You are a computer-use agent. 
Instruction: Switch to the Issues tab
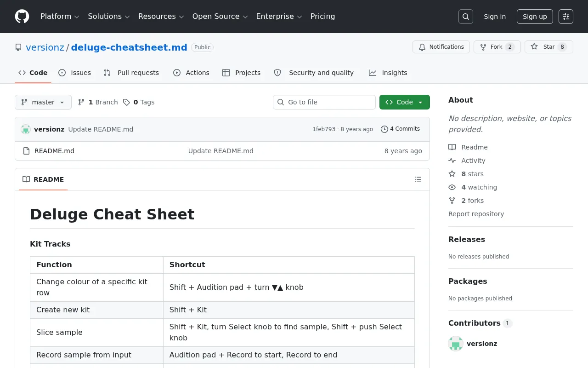click(x=75, y=73)
